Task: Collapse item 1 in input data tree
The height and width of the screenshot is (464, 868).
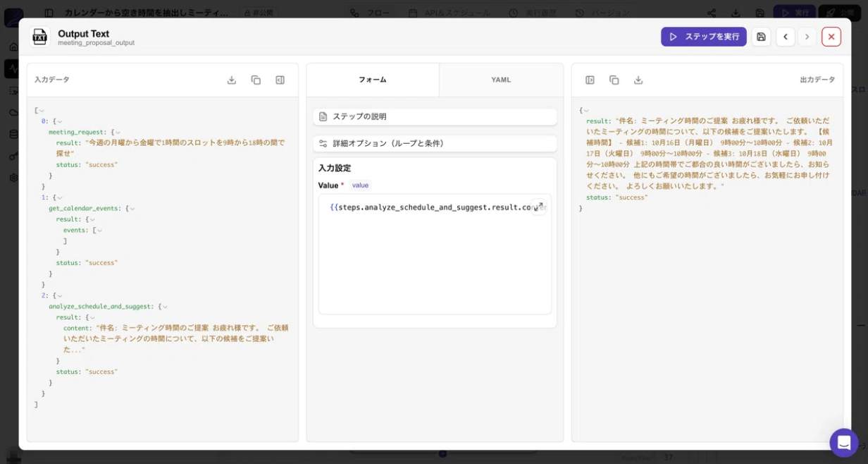Action: click(x=60, y=197)
